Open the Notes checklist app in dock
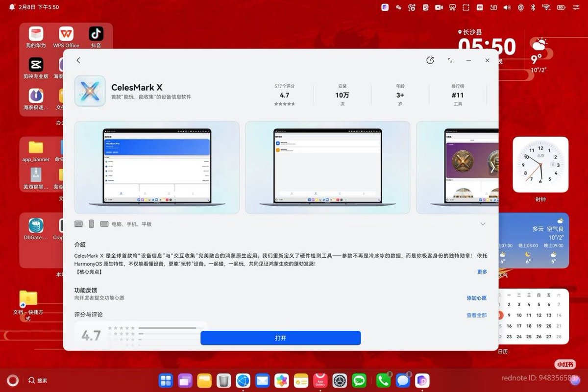The width and height of the screenshot is (588, 392). point(301,380)
